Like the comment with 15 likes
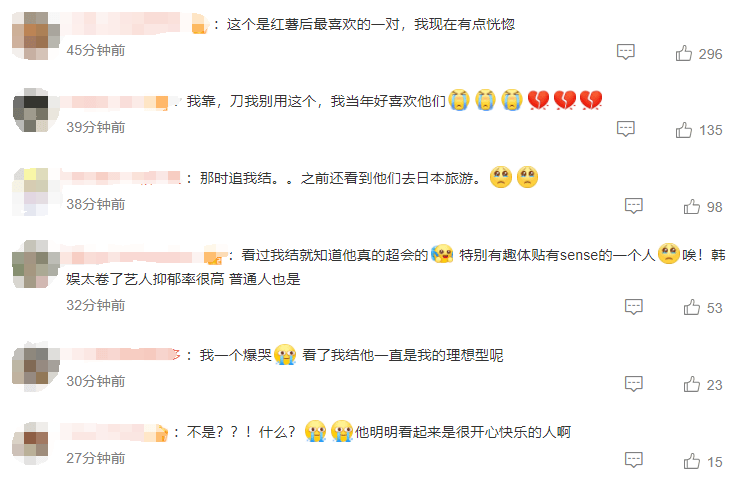This screenshot has width=738, height=483. point(691,461)
